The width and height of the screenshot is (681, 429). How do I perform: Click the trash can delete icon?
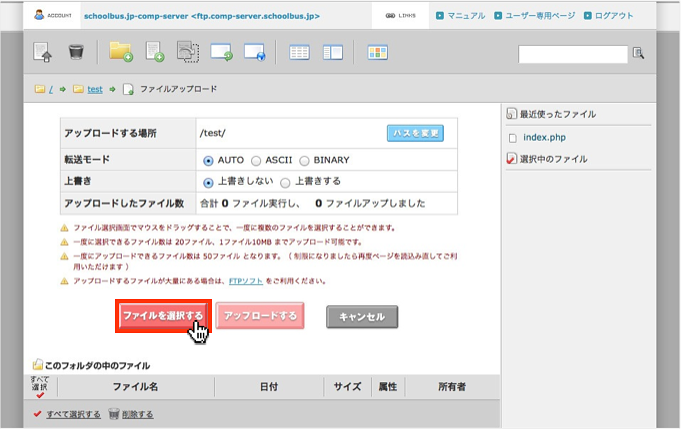tap(76, 52)
